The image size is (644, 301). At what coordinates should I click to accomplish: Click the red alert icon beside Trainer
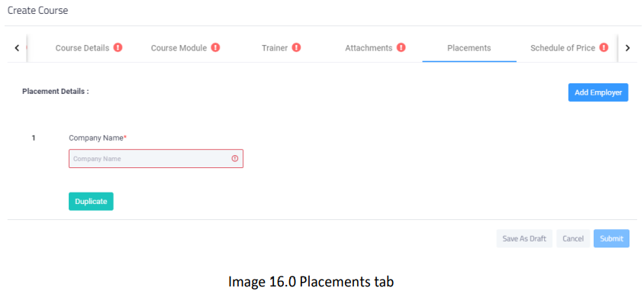(297, 47)
